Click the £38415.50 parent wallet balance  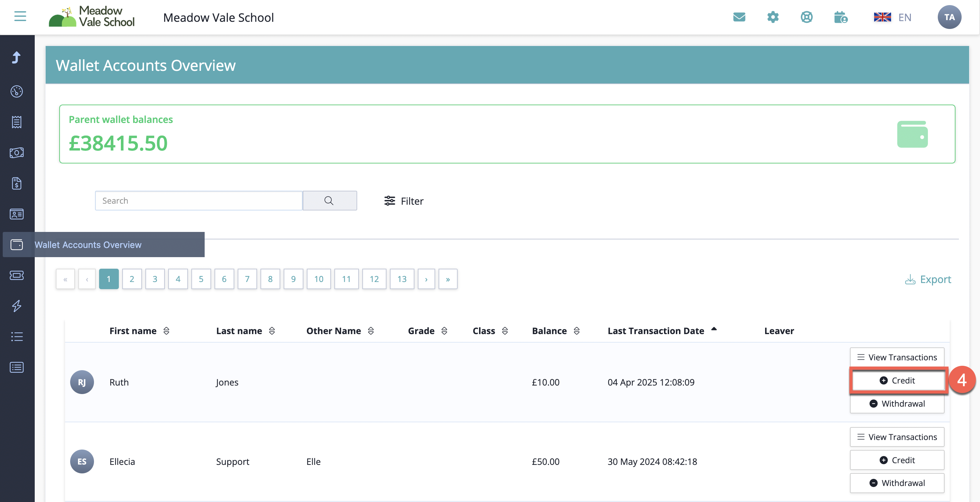coord(118,143)
